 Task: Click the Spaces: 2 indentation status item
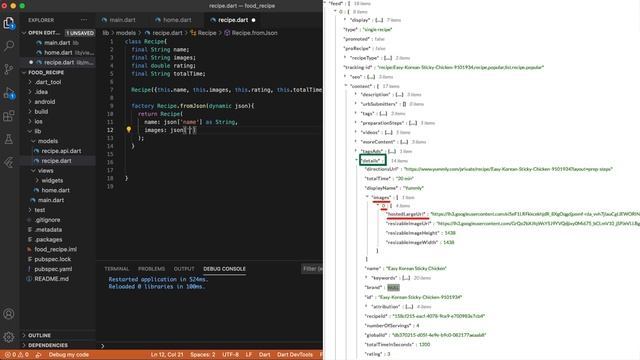202,355
